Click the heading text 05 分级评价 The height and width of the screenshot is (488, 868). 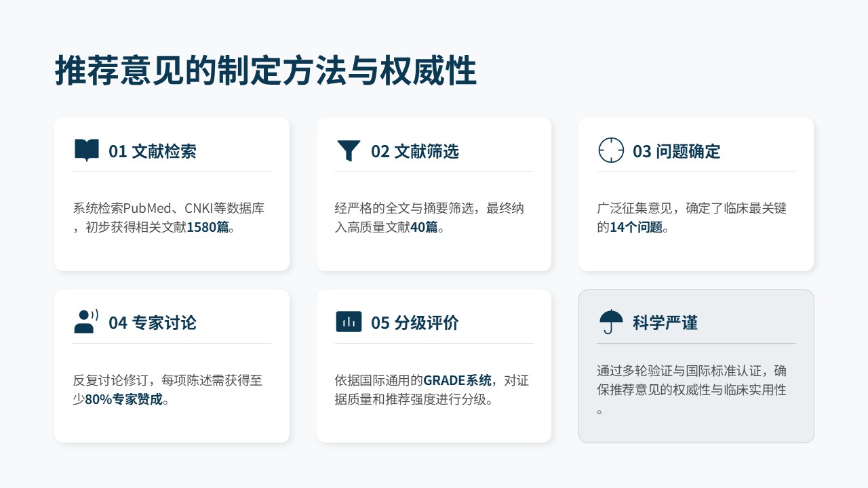coord(414,323)
